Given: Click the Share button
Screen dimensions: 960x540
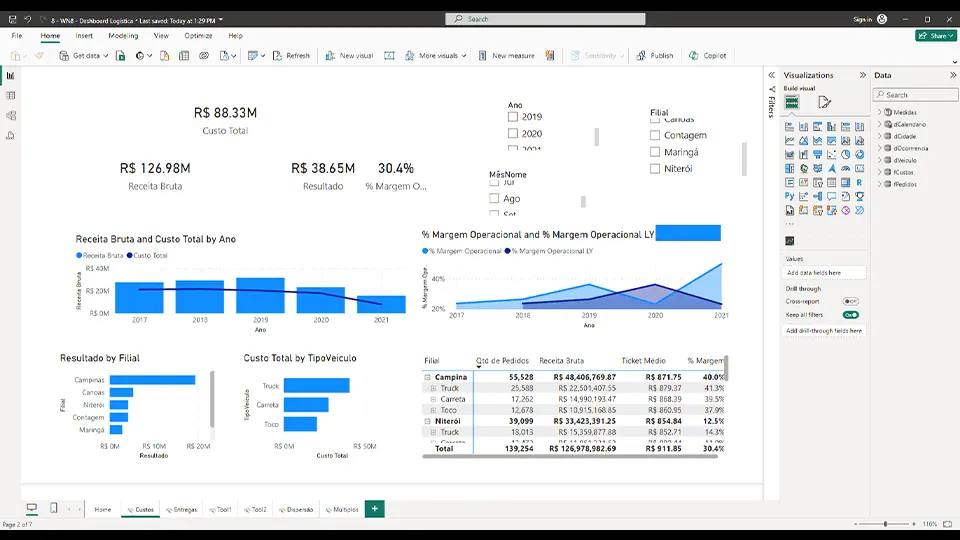Looking at the screenshot, I should (936, 36).
